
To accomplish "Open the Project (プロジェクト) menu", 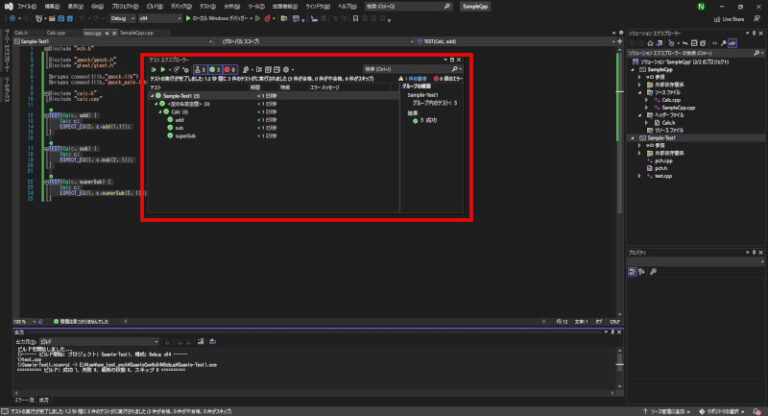I will pos(125,6).
